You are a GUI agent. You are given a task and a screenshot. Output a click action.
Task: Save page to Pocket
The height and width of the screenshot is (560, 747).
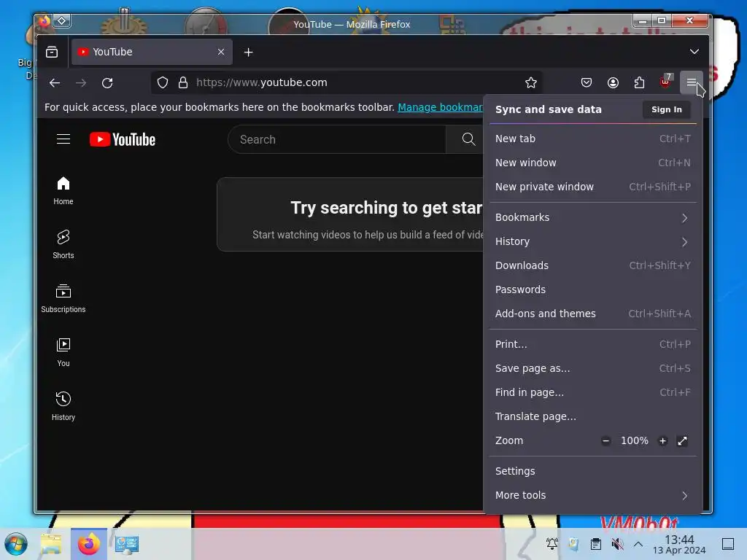click(x=587, y=83)
